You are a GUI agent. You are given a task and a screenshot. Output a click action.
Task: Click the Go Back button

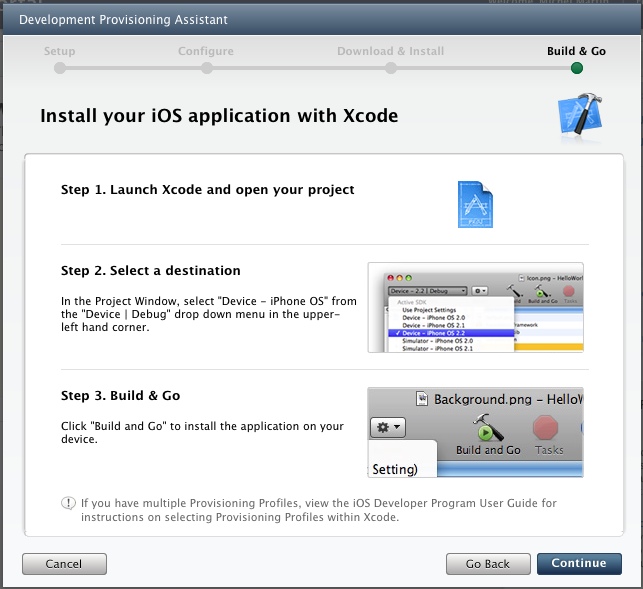[488, 564]
